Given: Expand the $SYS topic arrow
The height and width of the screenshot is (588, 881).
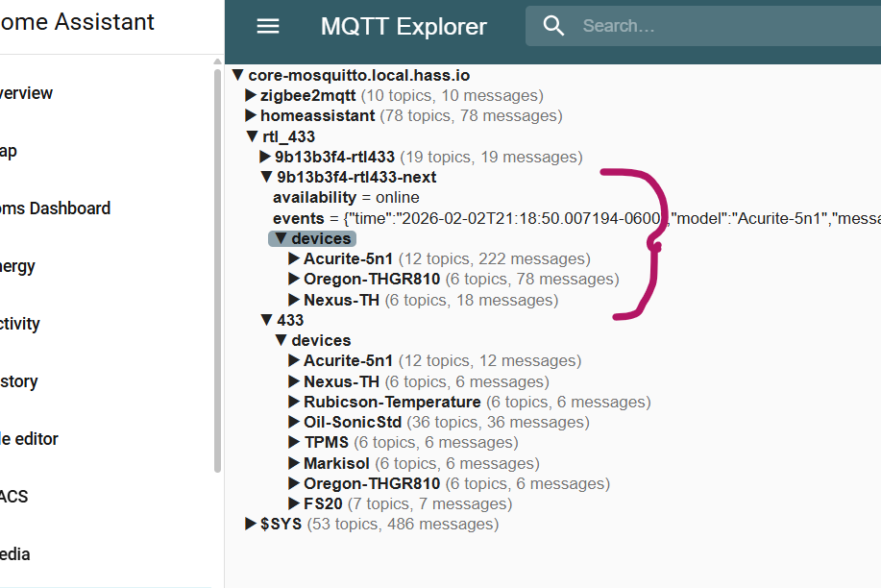Looking at the screenshot, I should [x=251, y=524].
